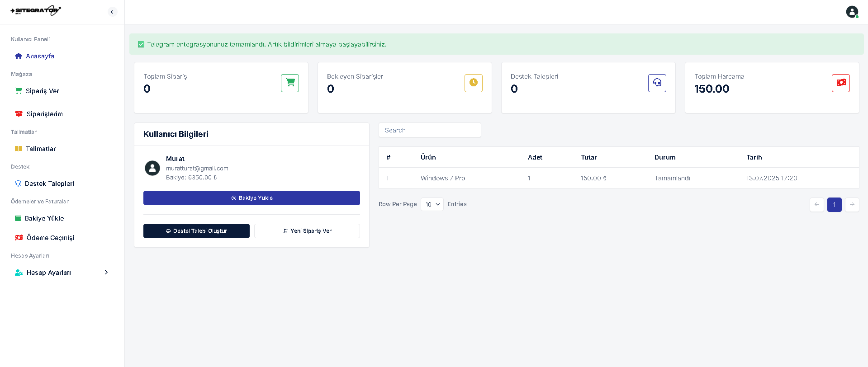Click the green cart icon in Toplam Sipariş

pyautogui.click(x=290, y=83)
